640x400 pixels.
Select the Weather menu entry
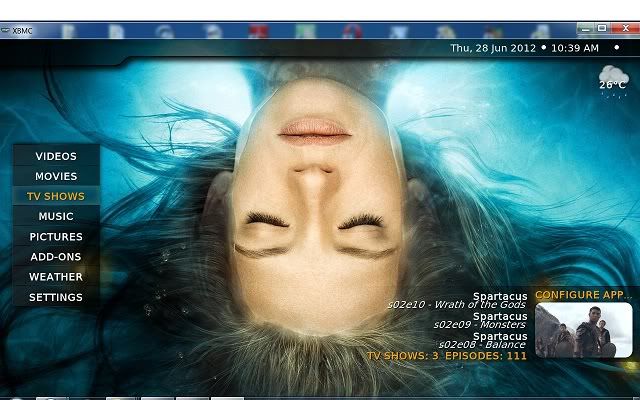56,276
